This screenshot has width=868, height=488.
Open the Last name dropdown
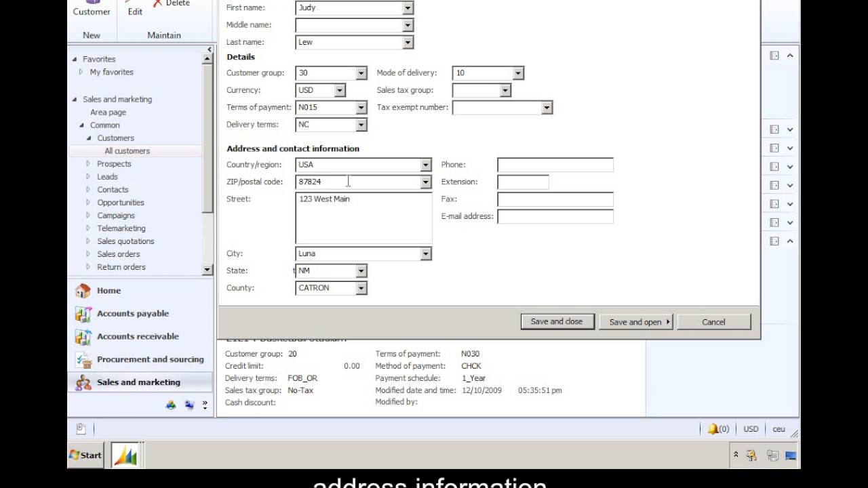[408, 42]
